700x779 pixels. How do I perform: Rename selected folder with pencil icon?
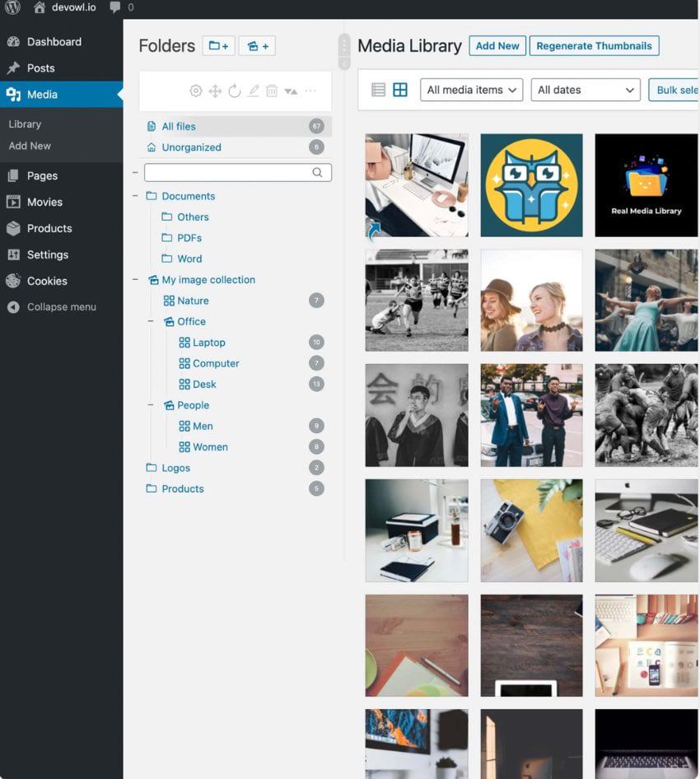(254, 91)
